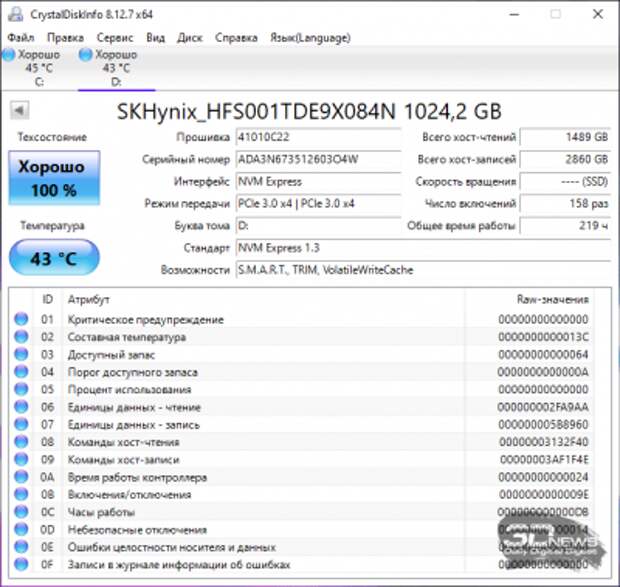This screenshot has width=620, height=587.
Task: Click the Атрибут column header
Action: coord(89,299)
